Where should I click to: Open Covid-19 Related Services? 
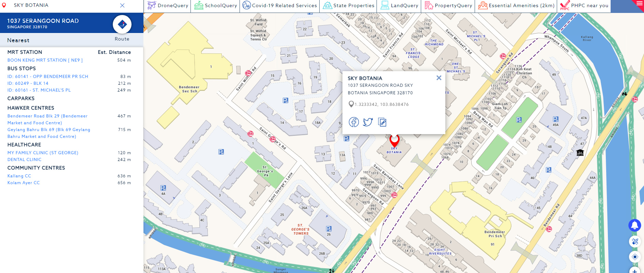coord(279,5)
